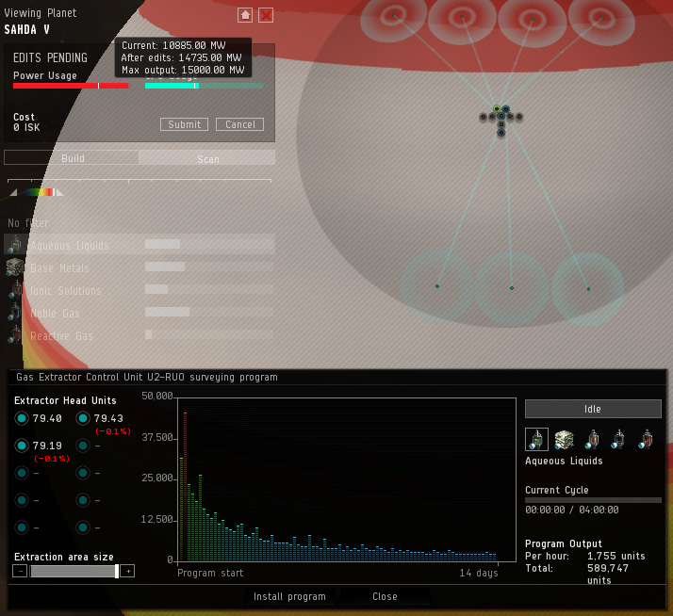Viewport: 673px width, 616px height.
Task: Click the left handle of the scan color spectrum
Action: pos(13,192)
